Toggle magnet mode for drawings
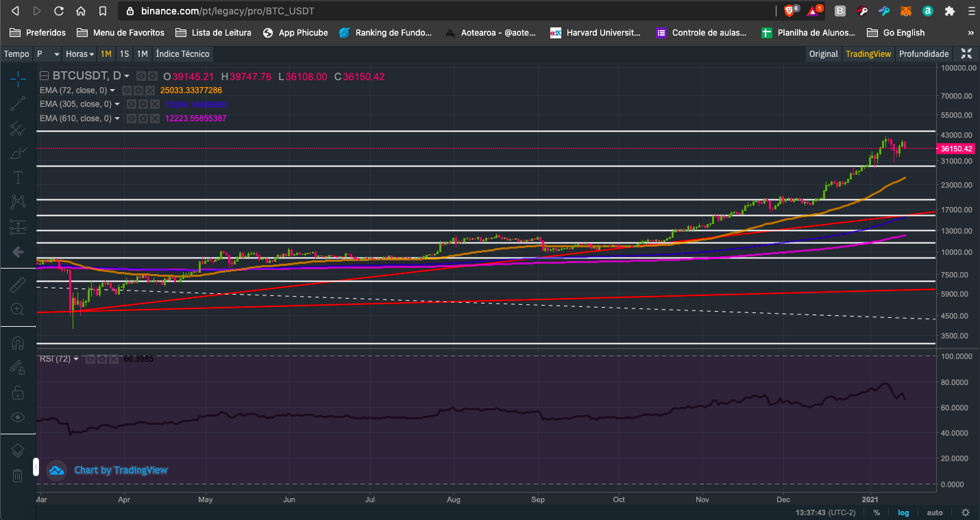 (x=19, y=343)
